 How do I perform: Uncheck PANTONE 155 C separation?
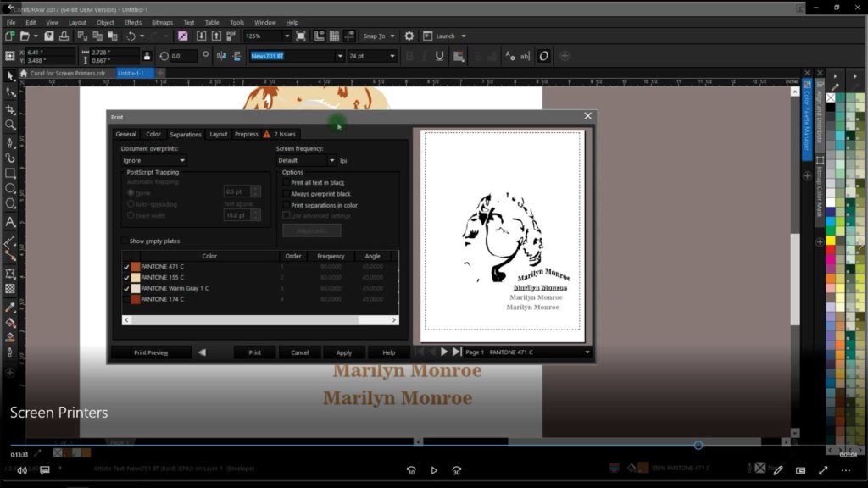tap(126, 278)
